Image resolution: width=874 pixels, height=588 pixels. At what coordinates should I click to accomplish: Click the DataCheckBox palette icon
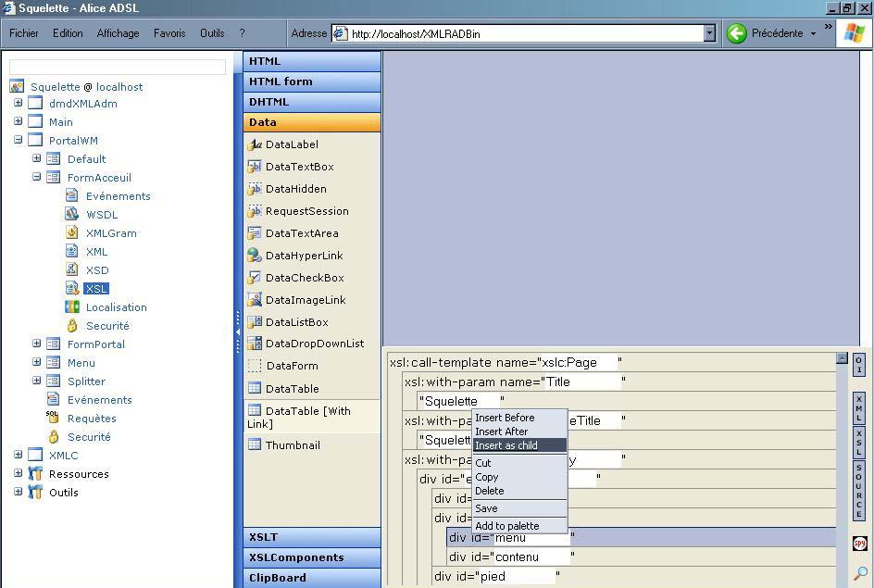point(256,278)
